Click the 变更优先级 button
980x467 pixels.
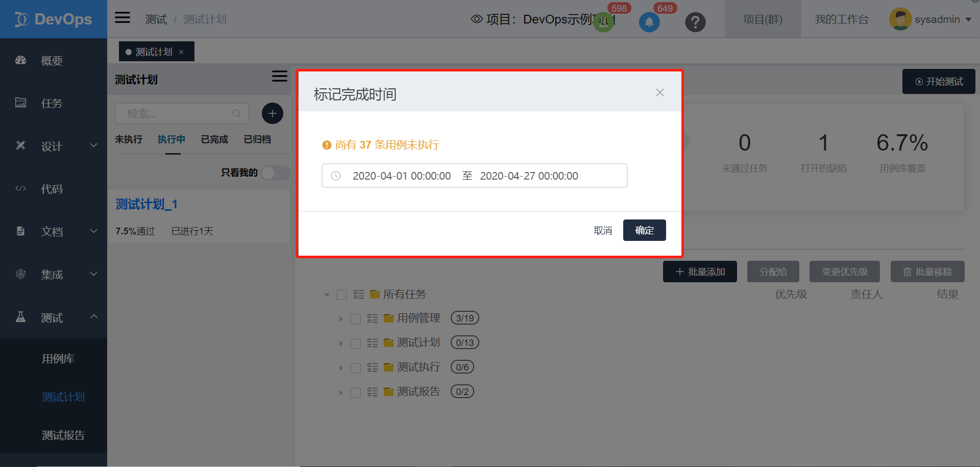845,272
